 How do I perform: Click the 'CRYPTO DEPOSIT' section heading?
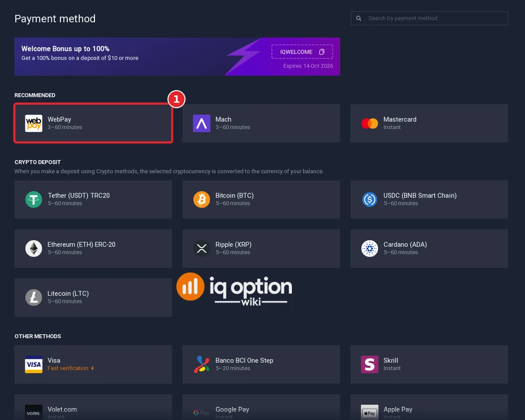(x=37, y=162)
